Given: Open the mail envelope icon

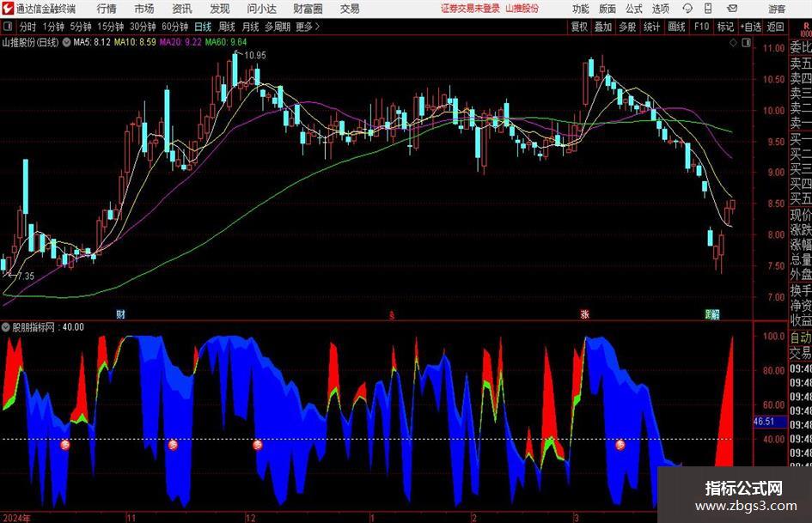Looking at the screenshot, I should point(732,9).
